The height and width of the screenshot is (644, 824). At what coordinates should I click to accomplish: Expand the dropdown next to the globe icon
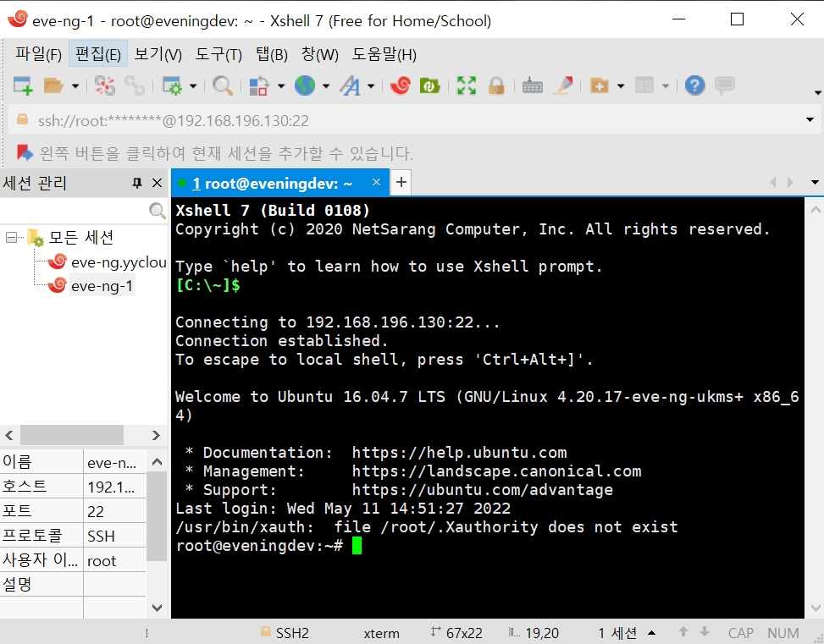(x=326, y=85)
